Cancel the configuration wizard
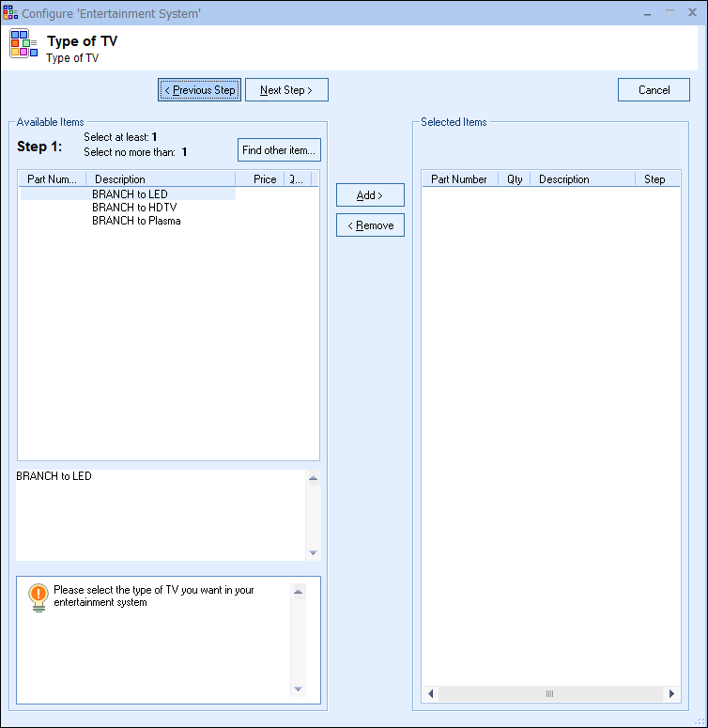708x728 pixels. 654,90
